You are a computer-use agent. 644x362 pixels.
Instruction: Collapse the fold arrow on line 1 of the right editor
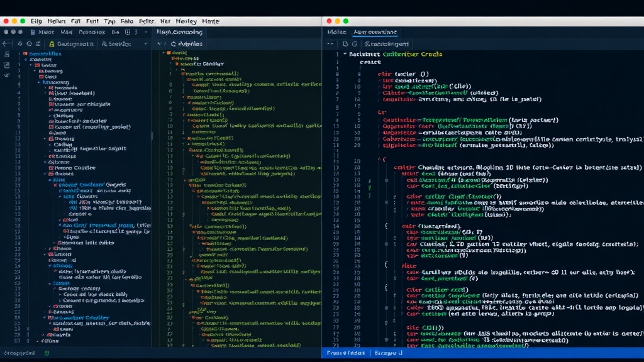tap(345, 54)
